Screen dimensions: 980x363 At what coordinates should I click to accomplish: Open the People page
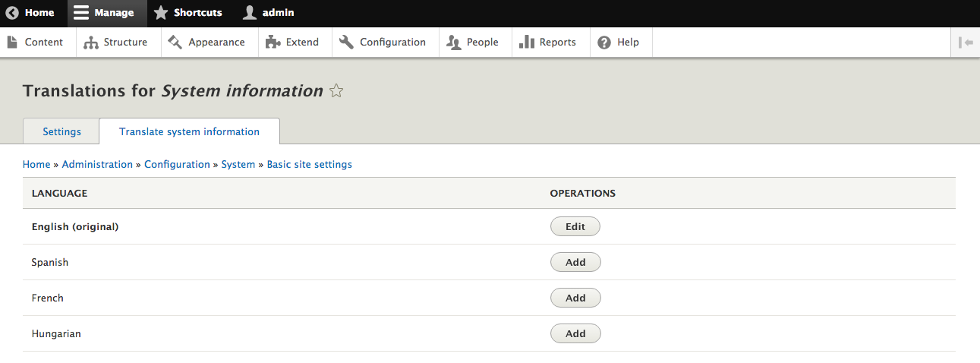point(473,43)
